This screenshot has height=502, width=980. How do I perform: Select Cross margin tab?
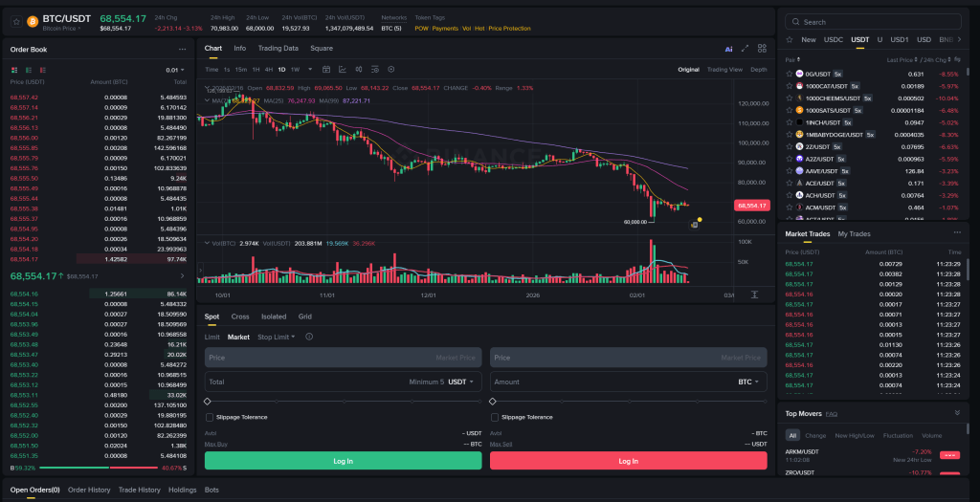pos(240,316)
